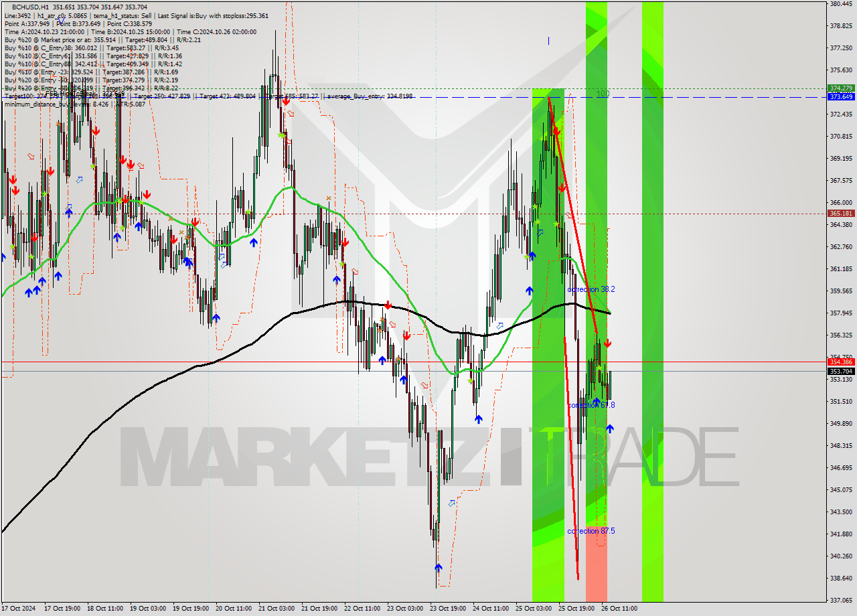Click the '22 Oct 11:00' time axis label

[363, 609]
